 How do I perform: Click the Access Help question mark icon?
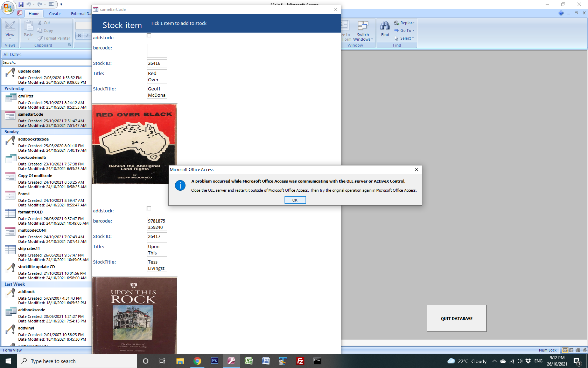tap(561, 13)
